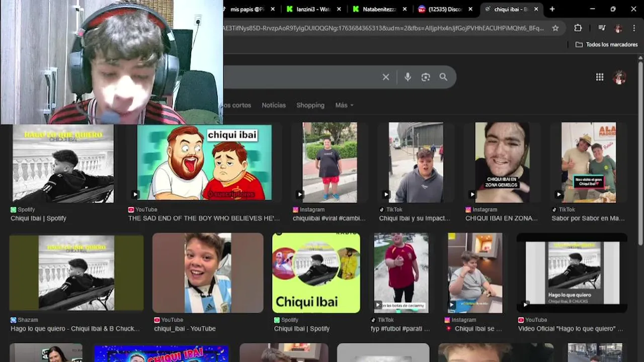Clear the search box with the X
Image resolution: width=644 pixels, height=362 pixels.
pyautogui.click(x=386, y=77)
